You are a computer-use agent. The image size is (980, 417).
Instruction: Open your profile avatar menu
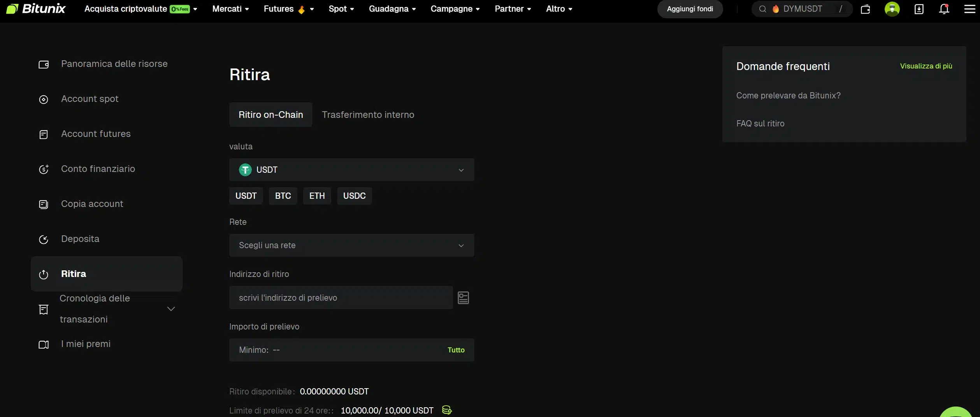click(x=892, y=9)
